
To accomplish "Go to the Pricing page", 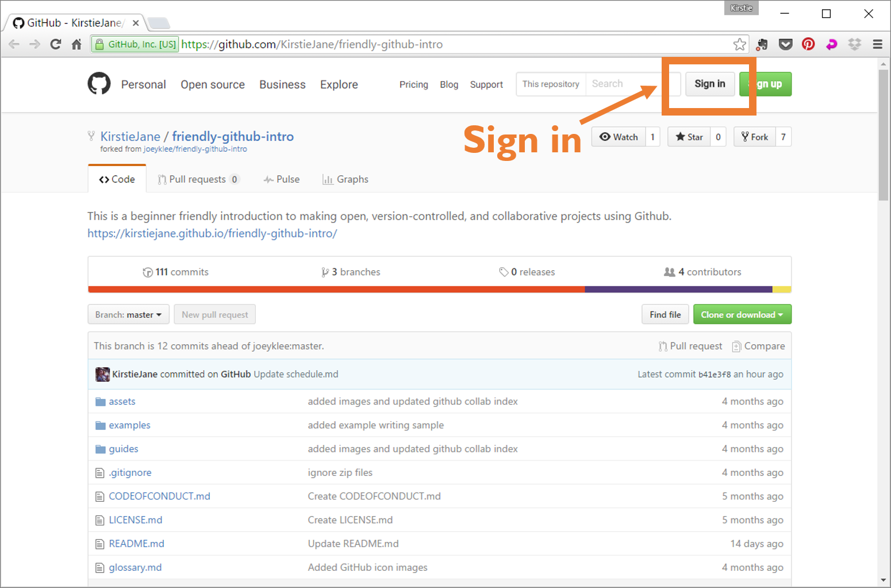I will 414,84.
